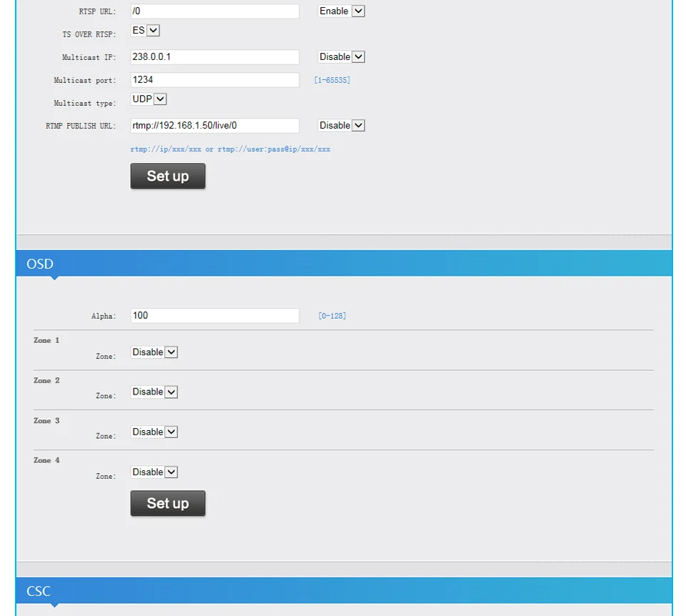Open the Multicast IP Disable dropdown
This screenshot has width=686, height=616.
tap(342, 57)
